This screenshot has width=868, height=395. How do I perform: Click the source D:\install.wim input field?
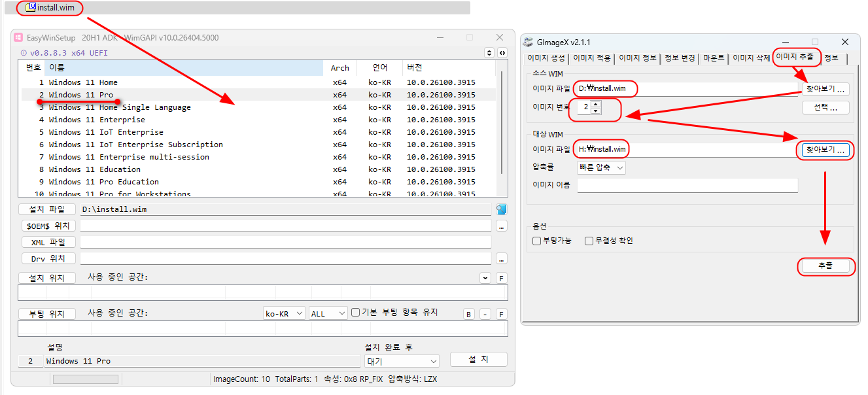point(686,89)
